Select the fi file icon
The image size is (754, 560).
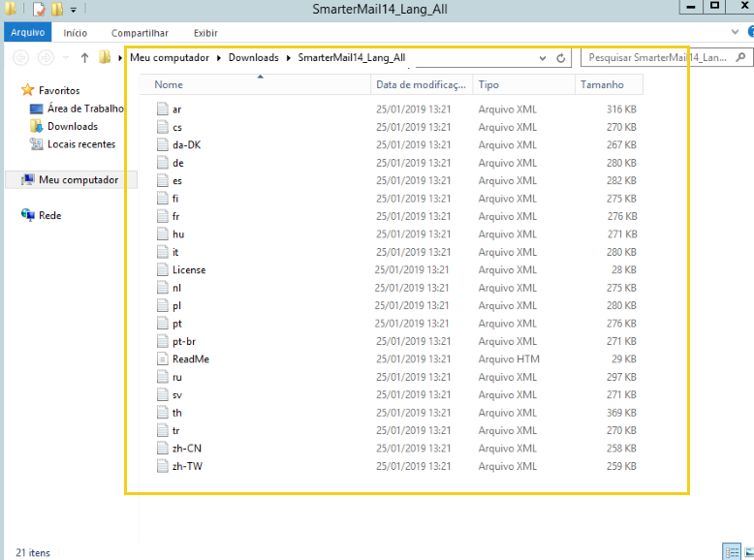(x=163, y=199)
